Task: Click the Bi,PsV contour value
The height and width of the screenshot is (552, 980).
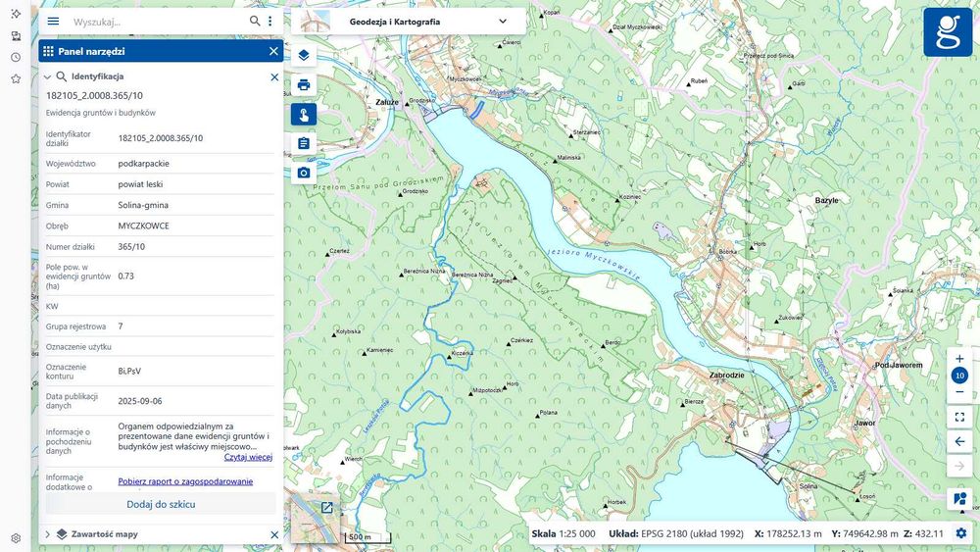Action: click(129, 371)
